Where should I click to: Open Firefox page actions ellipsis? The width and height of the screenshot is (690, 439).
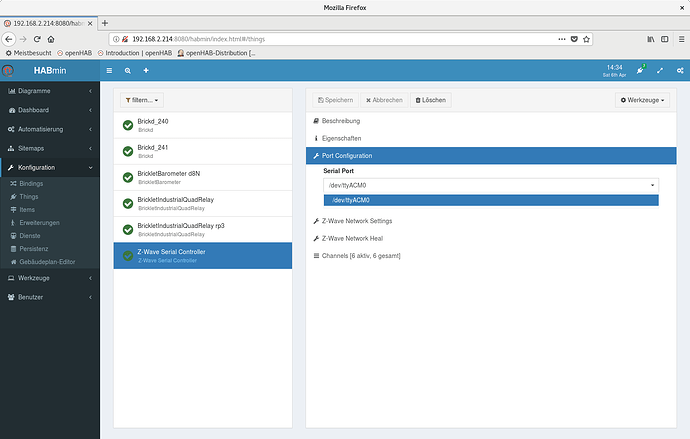click(x=562, y=39)
